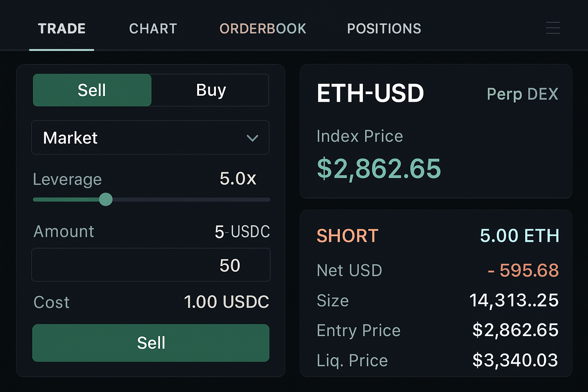Switch to the CHART tab

tap(153, 28)
